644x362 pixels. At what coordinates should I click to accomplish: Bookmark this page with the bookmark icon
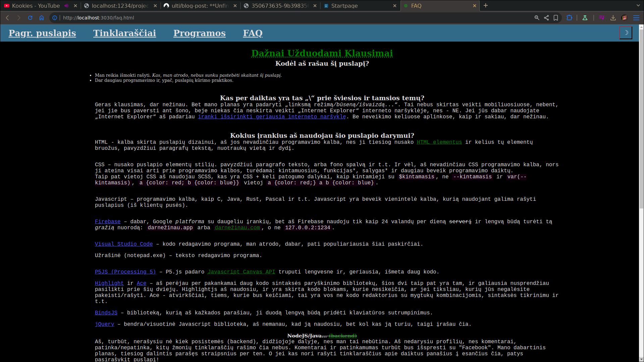[x=556, y=18]
